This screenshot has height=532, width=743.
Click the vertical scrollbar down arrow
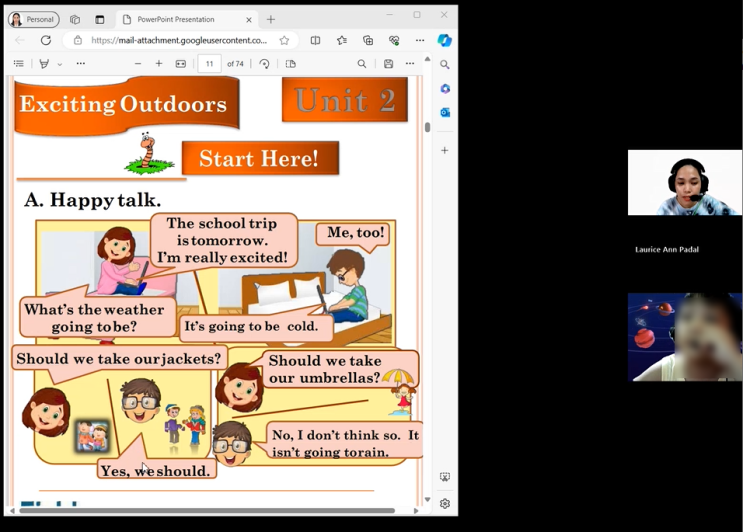click(x=427, y=500)
